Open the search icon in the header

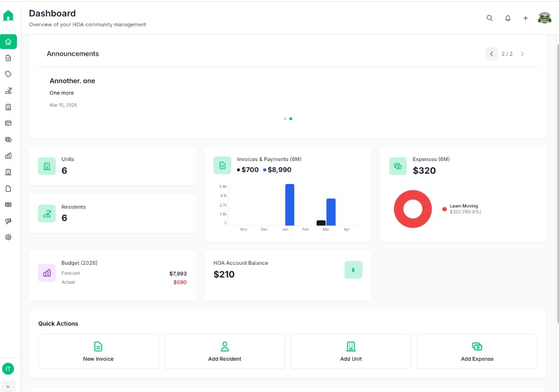point(490,18)
